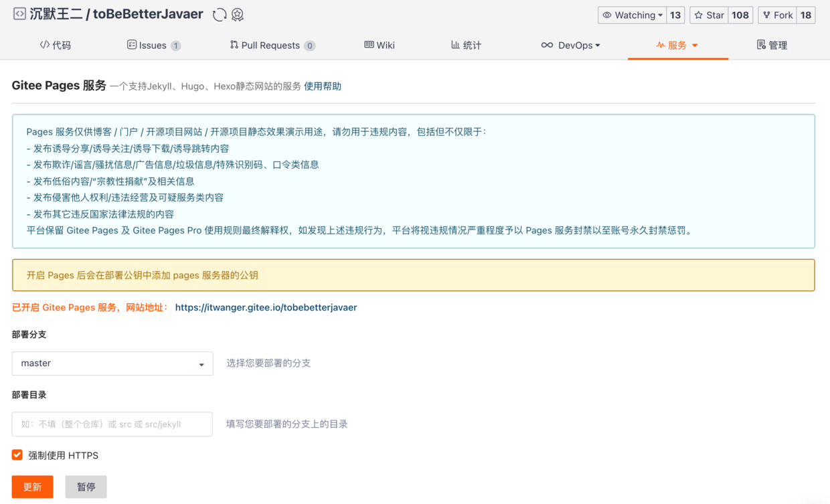Click the repository code icon beside the owner name
This screenshot has width=830, height=504.
pyautogui.click(x=19, y=14)
